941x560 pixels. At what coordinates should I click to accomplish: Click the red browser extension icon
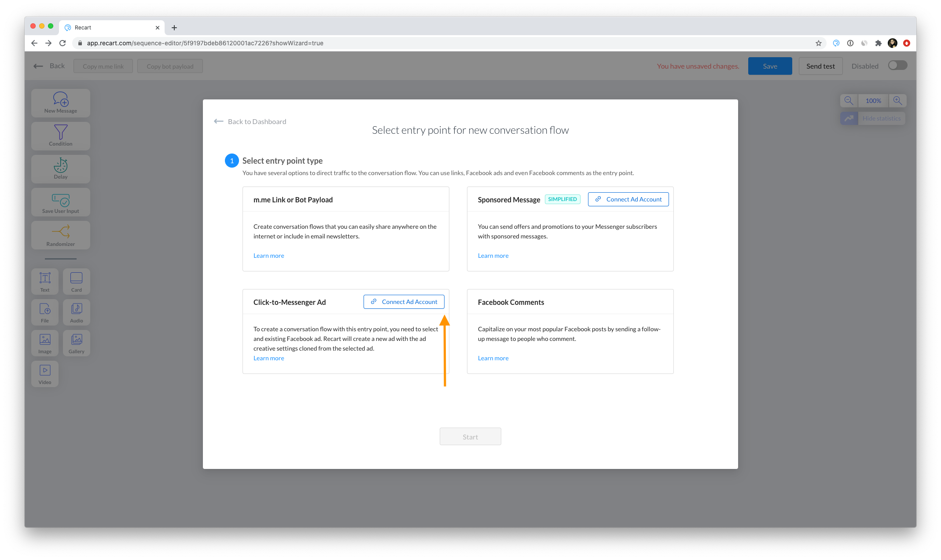tap(907, 43)
